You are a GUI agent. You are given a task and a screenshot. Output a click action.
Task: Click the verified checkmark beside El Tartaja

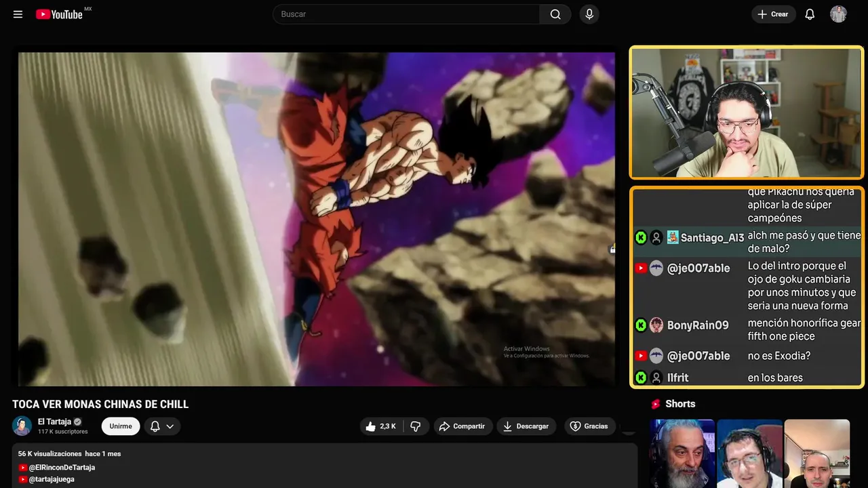77,422
